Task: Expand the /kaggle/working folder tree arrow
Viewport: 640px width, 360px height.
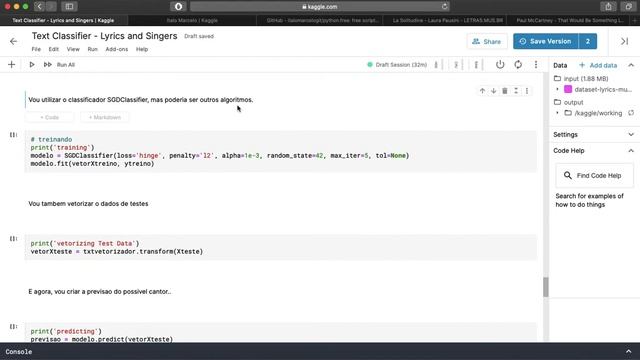Action: click(558, 113)
